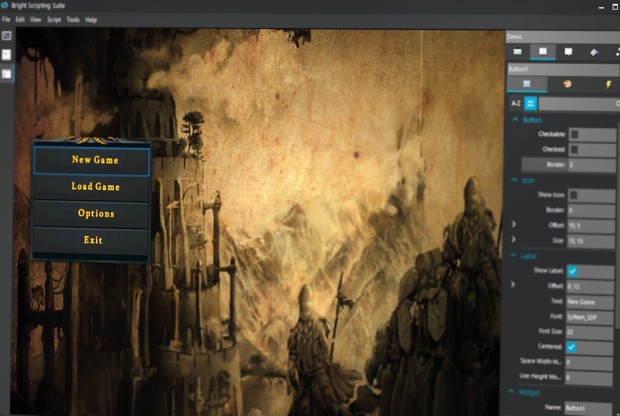This screenshot has width=620, height=416.
Task: Click the property search filter field
Action: 579,104
